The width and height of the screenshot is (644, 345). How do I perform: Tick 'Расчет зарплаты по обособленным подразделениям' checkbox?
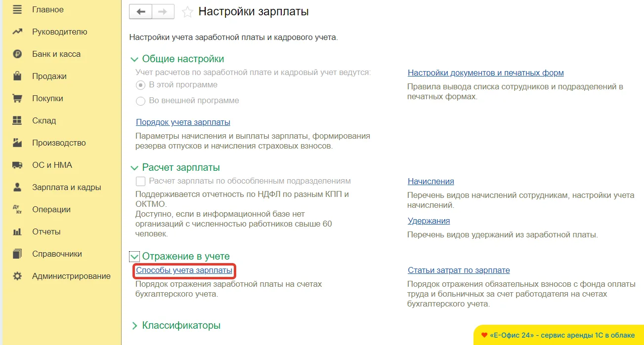[x=140, y=181]
